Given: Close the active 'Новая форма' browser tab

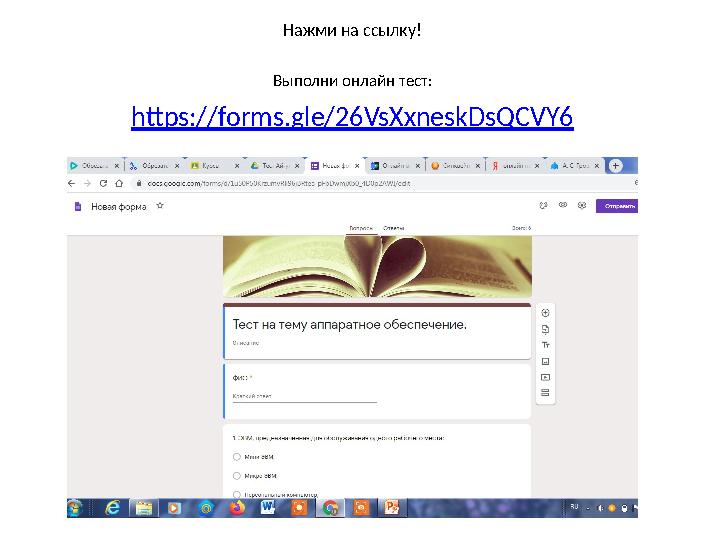Looking at the screenshot, I should coord(357,166).
